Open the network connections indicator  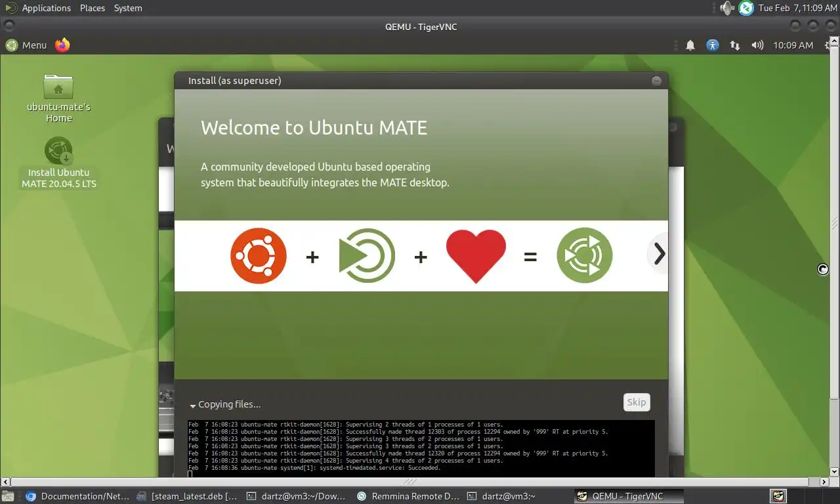click(x=735, y=45)
